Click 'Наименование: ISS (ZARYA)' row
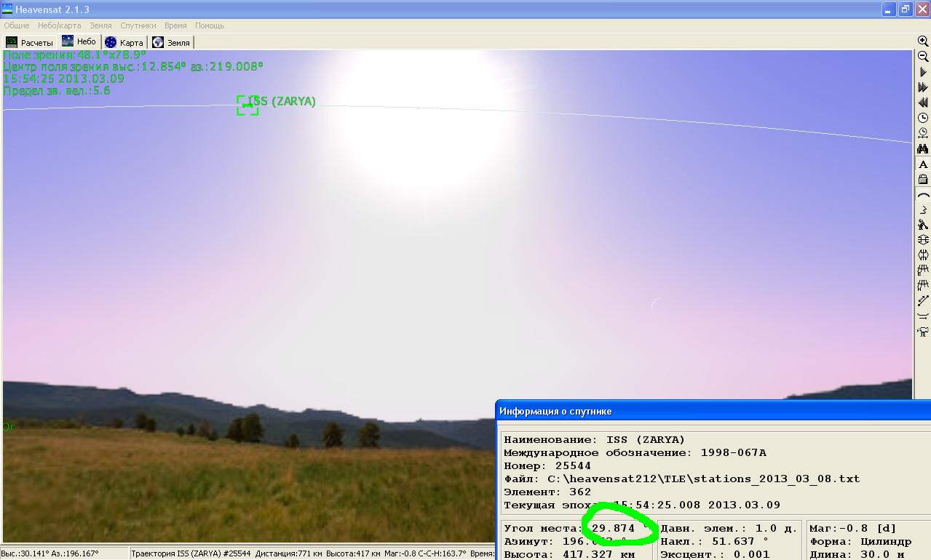 pyautogui.click(x=594, y=439)
